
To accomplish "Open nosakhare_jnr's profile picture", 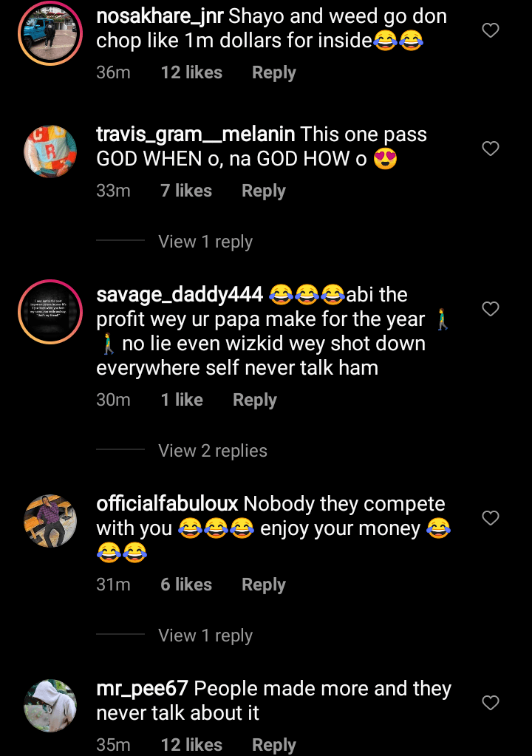I will click(50, 34).
